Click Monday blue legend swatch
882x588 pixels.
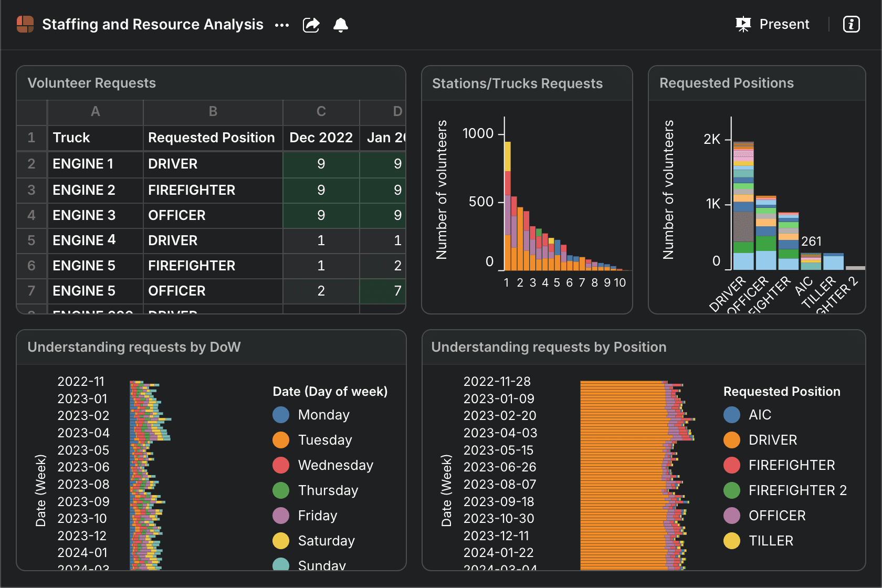281,415
